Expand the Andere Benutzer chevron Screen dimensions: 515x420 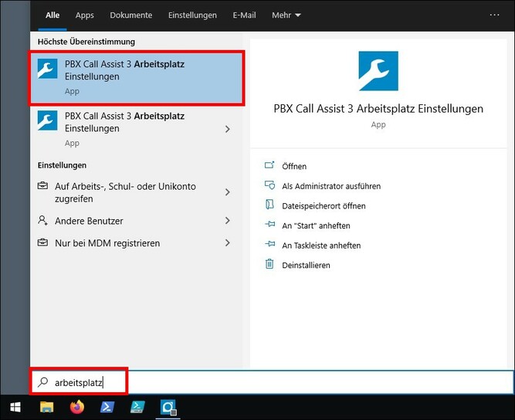227,221
